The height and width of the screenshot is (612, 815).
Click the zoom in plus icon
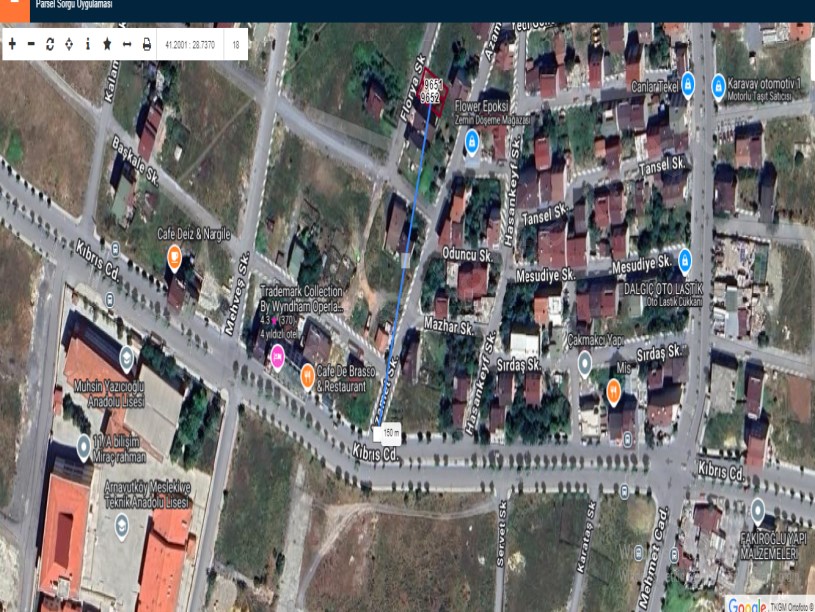(x=12, y=44)
